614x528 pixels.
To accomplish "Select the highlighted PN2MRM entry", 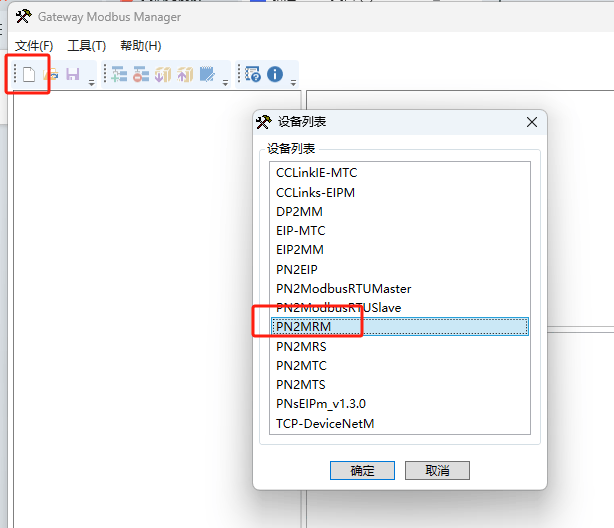I will [400, 327].
